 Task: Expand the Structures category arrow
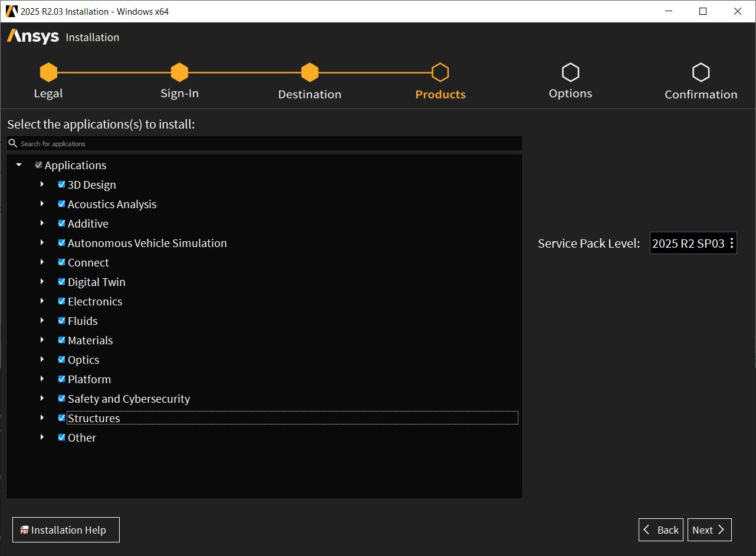(x=42, y=418)
